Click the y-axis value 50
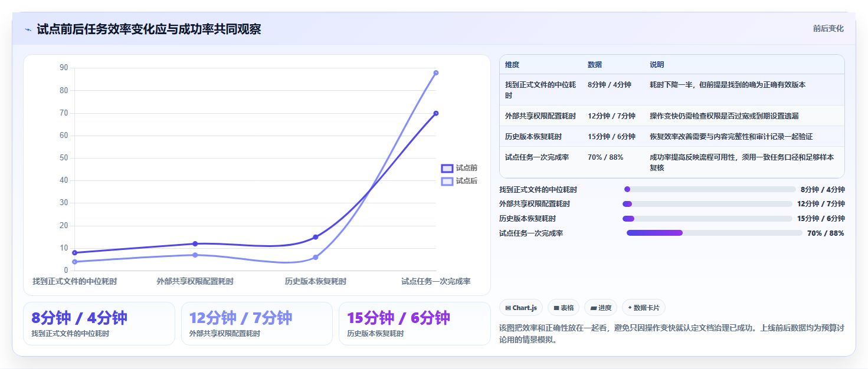The height and width of the screenshot is (369, 868). point(64,158)
